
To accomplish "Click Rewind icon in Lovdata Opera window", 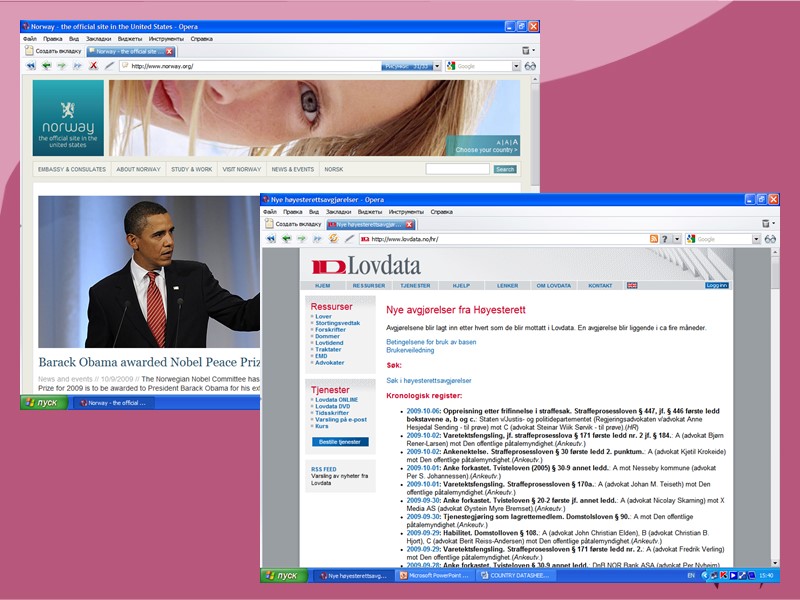I will tap(271, 239).
